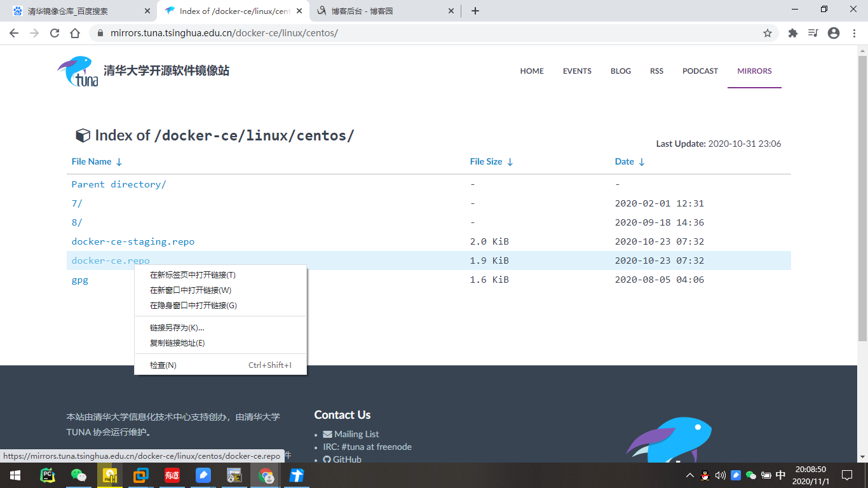Sort the listing by File Name
The width and height of the screenshot is (868, 488).
tap(97, 161)
